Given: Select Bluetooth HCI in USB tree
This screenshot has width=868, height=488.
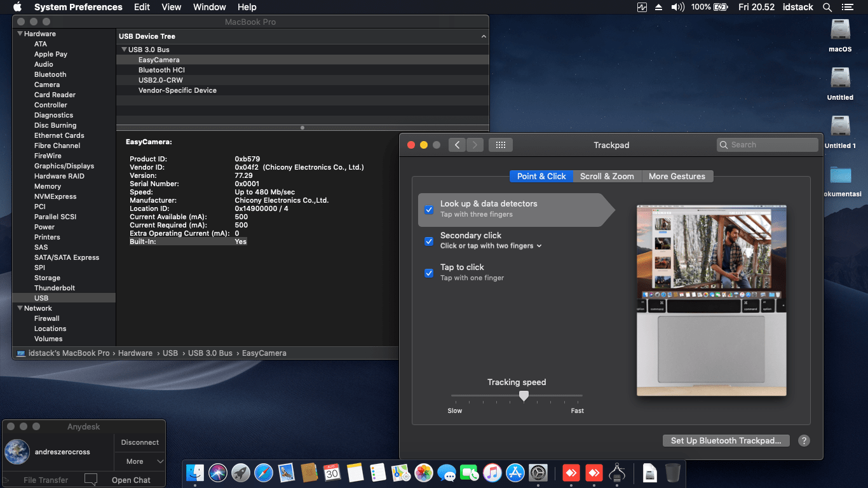Looking at the screenshot, I should (302, 70).
